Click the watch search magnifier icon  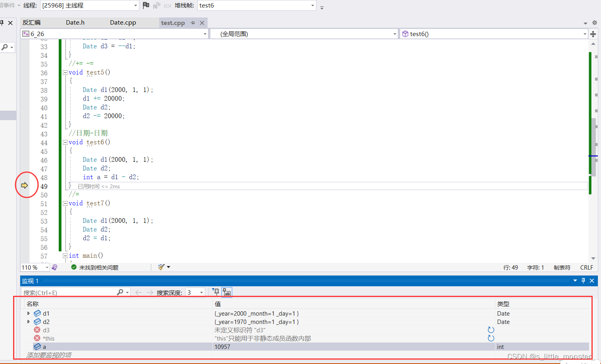coord(120,292)
